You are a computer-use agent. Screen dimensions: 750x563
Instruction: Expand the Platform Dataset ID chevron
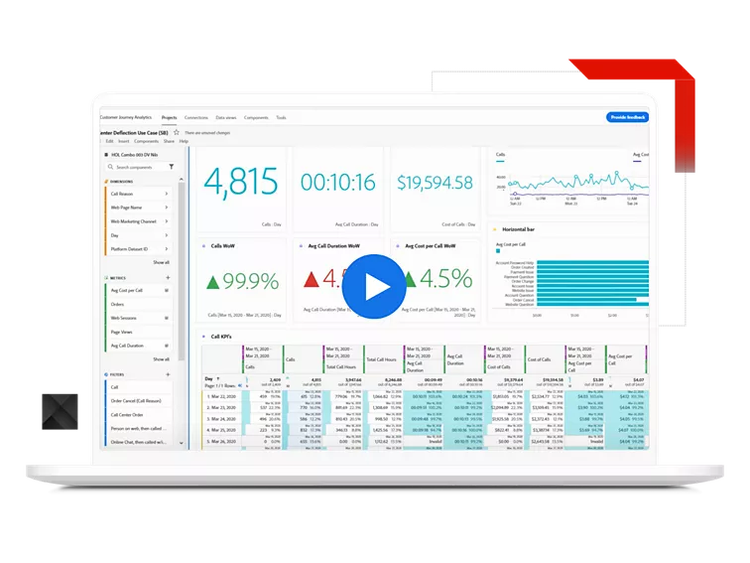point(166,249)
